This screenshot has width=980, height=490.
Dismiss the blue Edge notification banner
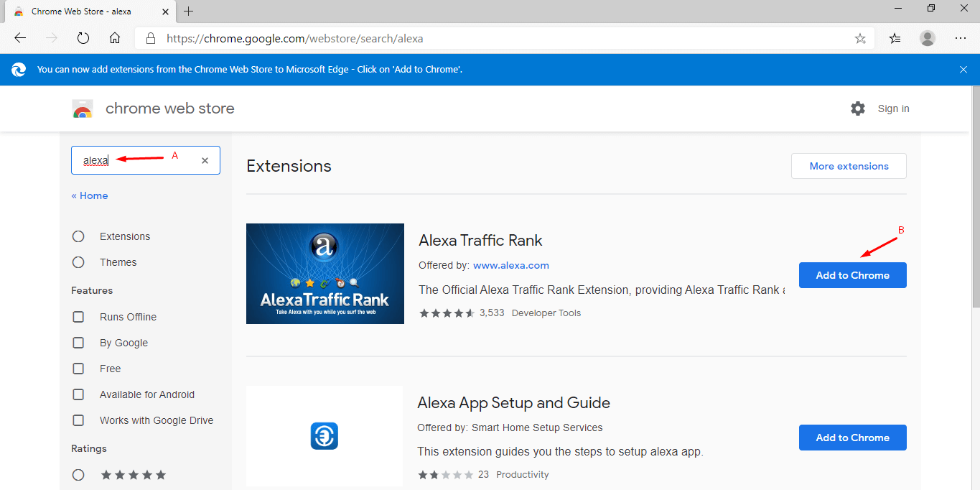[x=963, y=70]
